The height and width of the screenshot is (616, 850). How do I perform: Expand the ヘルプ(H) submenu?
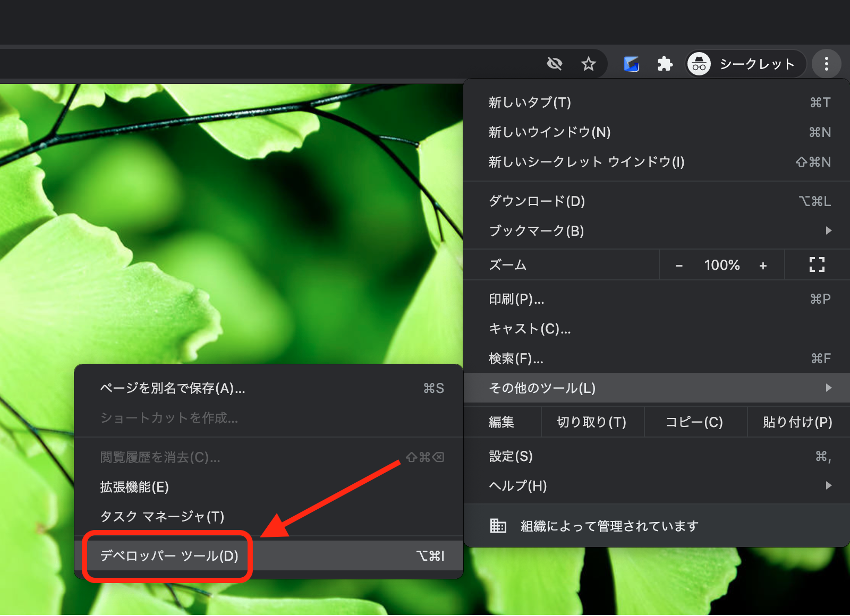(657, 486)
